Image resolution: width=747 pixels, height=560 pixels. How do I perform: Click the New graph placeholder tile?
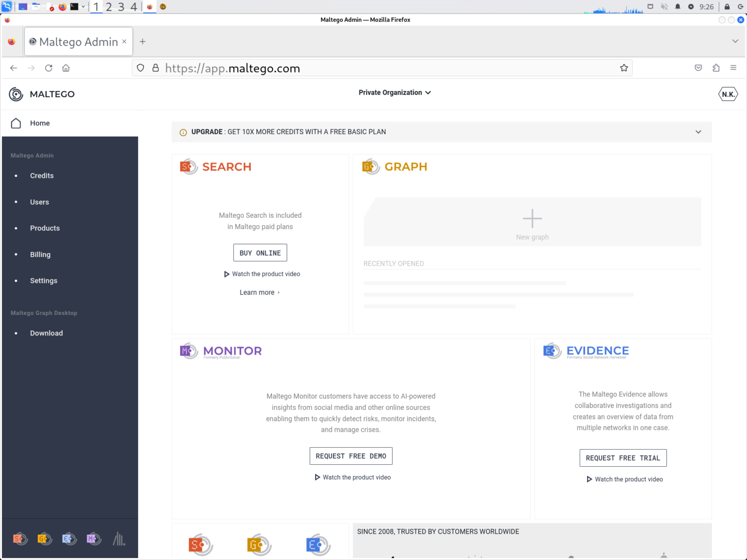[532, 222]
